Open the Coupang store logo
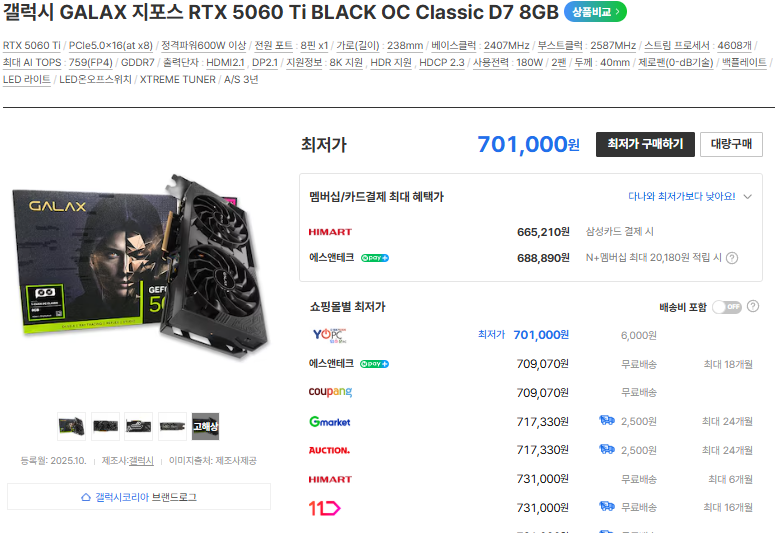The image size is (775, 533). (x=330, y=392)
